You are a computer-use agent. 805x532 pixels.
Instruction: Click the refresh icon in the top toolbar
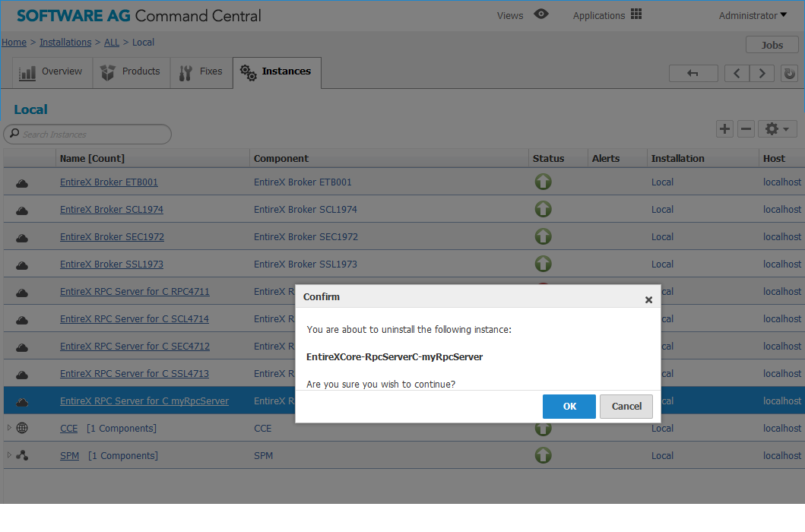[789, 74]
